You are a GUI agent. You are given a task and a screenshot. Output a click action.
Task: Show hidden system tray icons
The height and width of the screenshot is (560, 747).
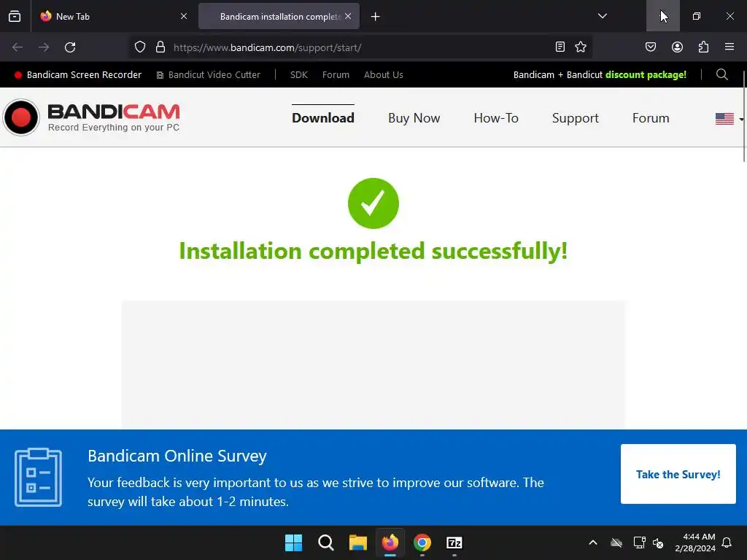pos(593,542)
